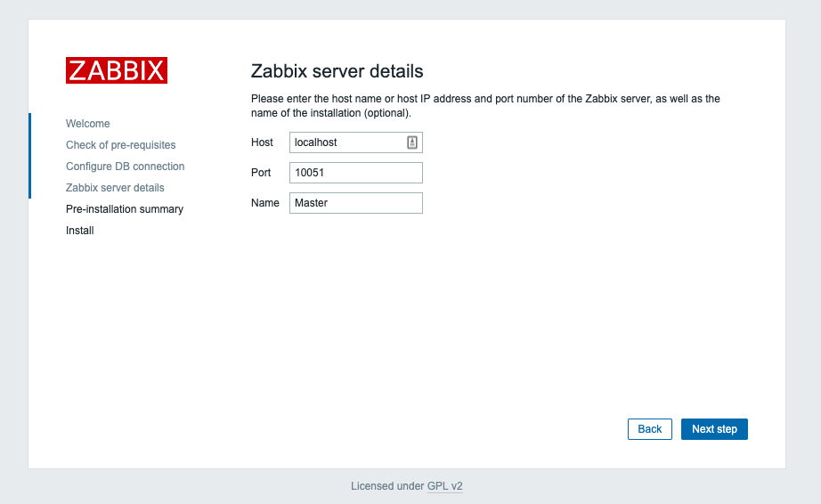Go Back to the previous step
This screenshot has height=504, width=821.
point(650,429)
